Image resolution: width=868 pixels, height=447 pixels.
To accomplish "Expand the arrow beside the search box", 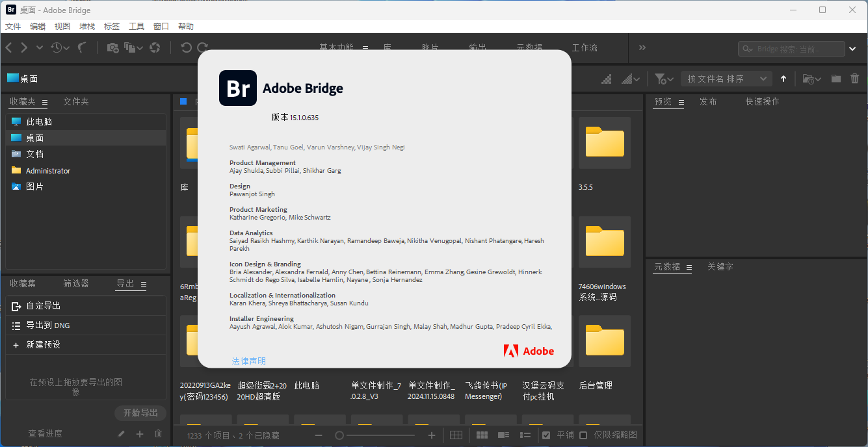I will (x=853, y=49).
